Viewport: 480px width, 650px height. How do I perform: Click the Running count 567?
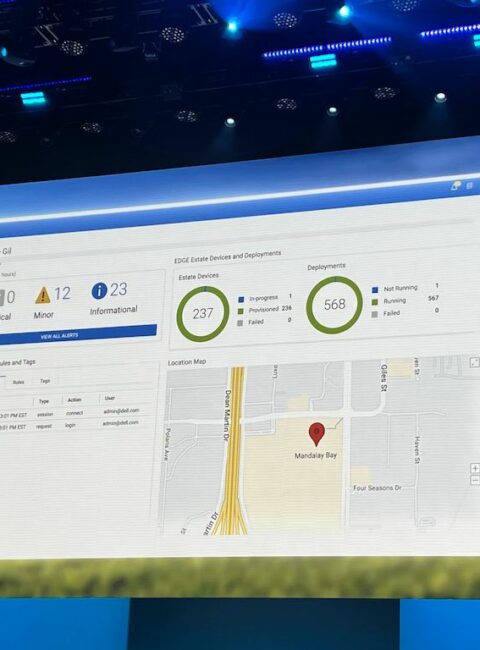[433, 298]
